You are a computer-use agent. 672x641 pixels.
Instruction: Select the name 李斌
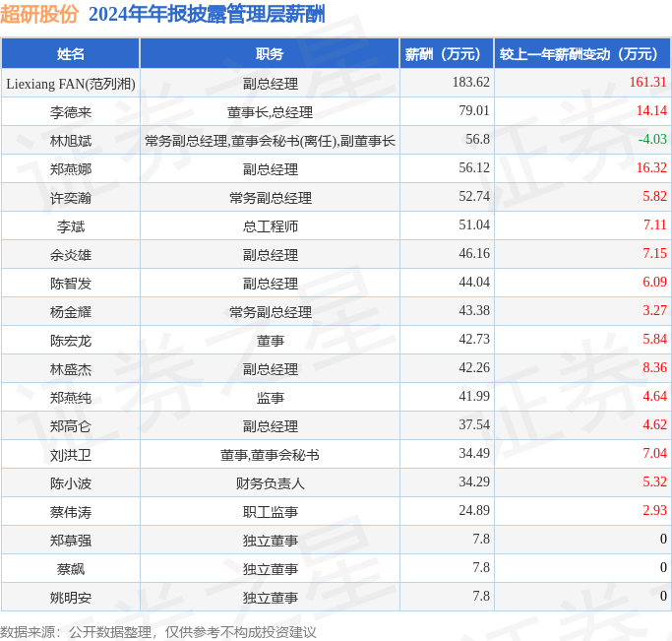71,226
